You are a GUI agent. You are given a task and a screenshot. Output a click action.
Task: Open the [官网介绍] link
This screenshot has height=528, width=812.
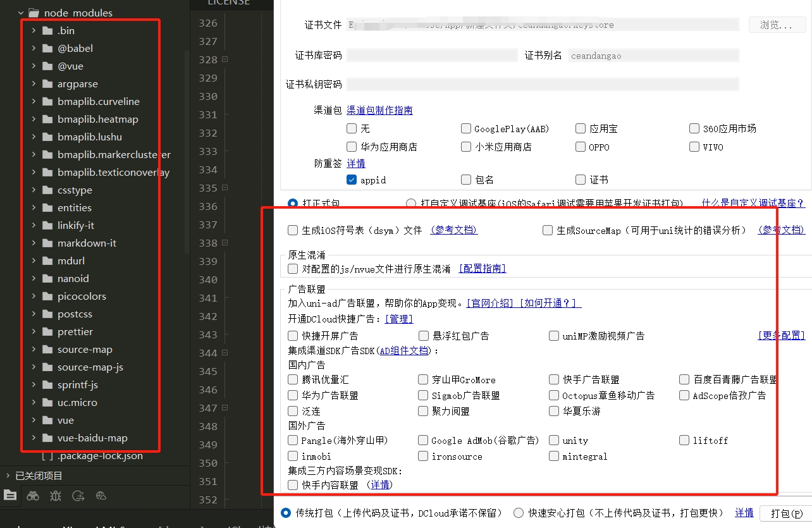pos(491,303)
